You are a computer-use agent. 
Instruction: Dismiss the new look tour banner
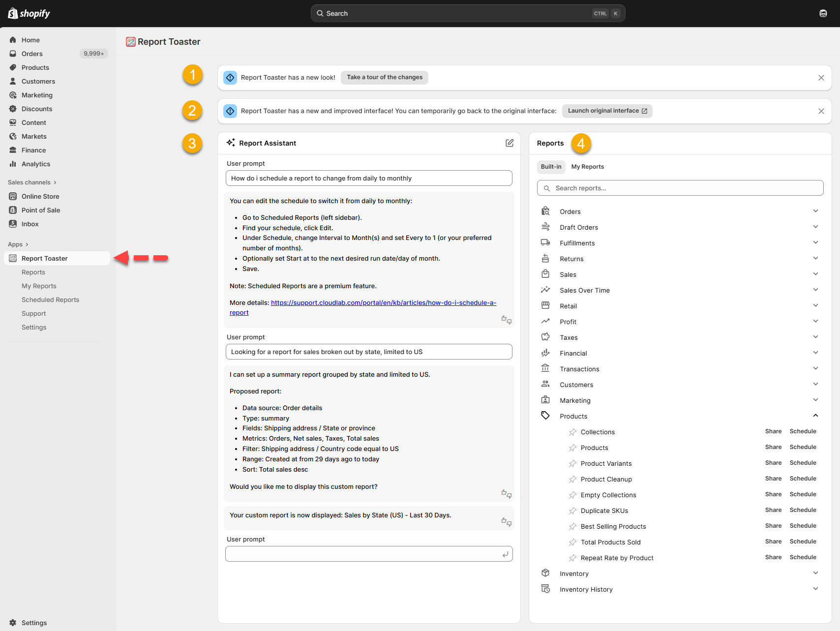tap(821, 78)
